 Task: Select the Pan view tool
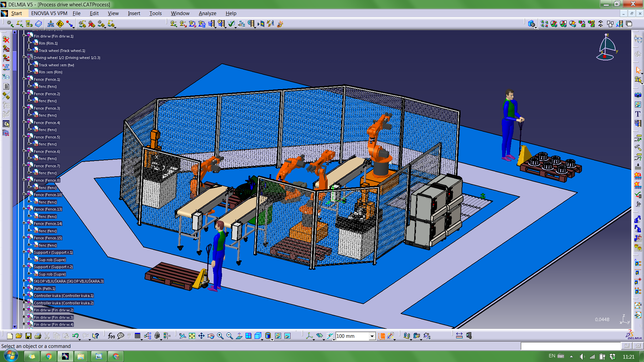pyautogui.click(x=201, y=336)
